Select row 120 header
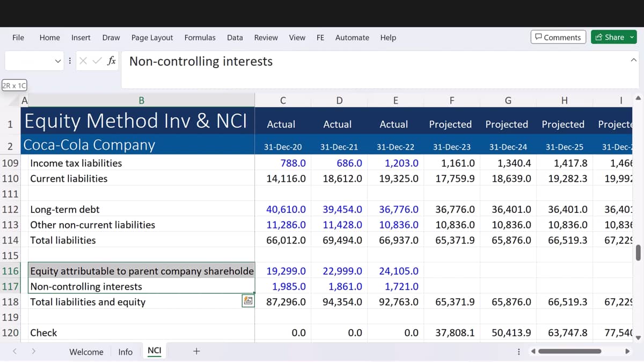Viewport: 644px width, 362px height. (10, 333)
